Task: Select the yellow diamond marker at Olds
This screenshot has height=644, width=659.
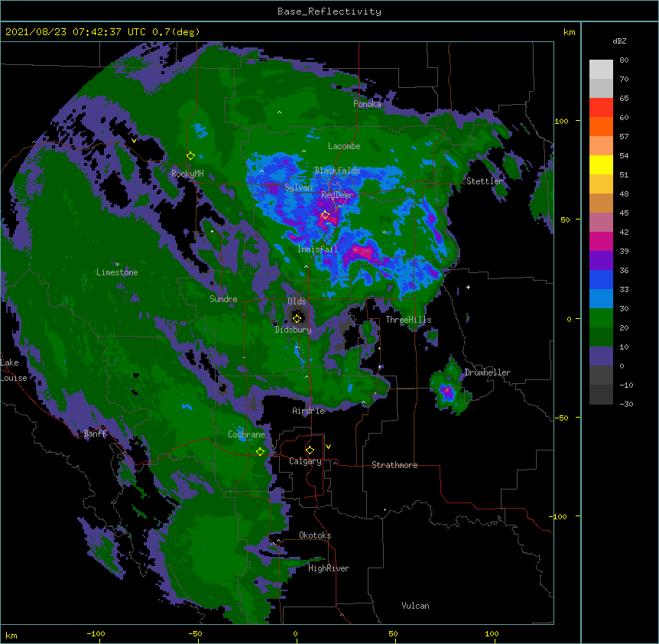Action: (x=297, y=318)
